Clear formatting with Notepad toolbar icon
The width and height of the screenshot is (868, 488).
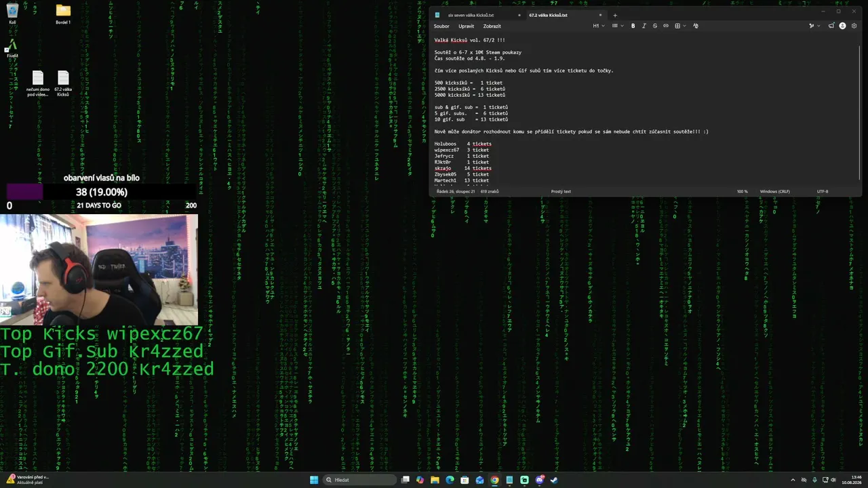click(x=696, y=26)
